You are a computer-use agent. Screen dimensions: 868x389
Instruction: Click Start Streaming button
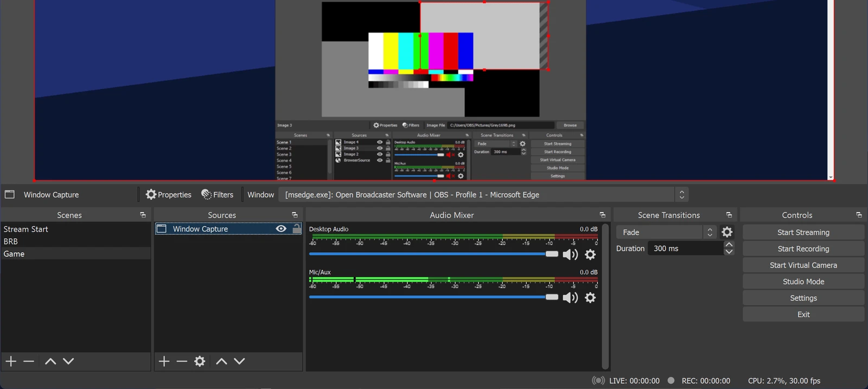[x=803, y=232]
